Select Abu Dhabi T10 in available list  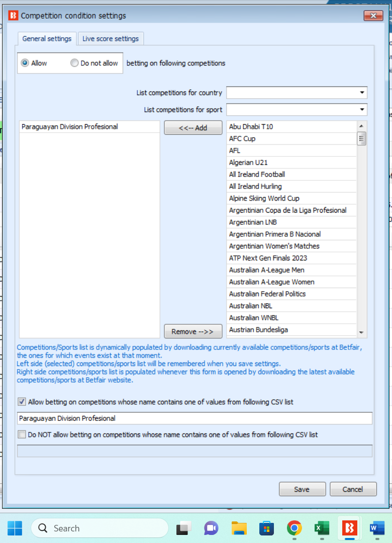pyautogui.click(x=291, y=127)
